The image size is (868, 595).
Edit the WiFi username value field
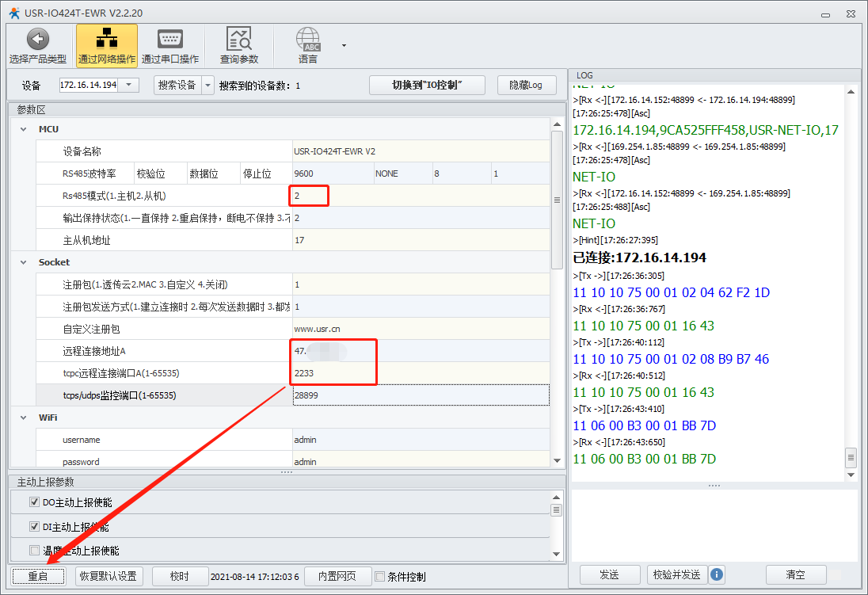coord(421,440)
